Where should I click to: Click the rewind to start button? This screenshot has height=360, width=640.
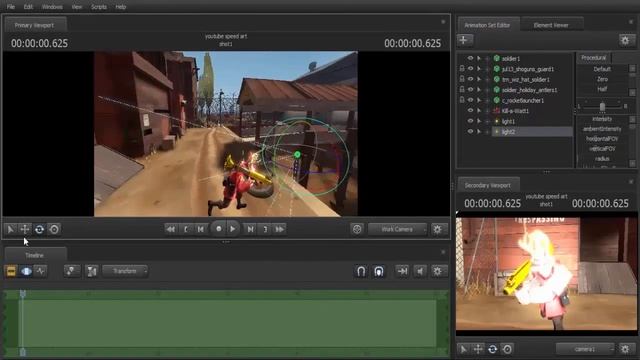point(171,229)
